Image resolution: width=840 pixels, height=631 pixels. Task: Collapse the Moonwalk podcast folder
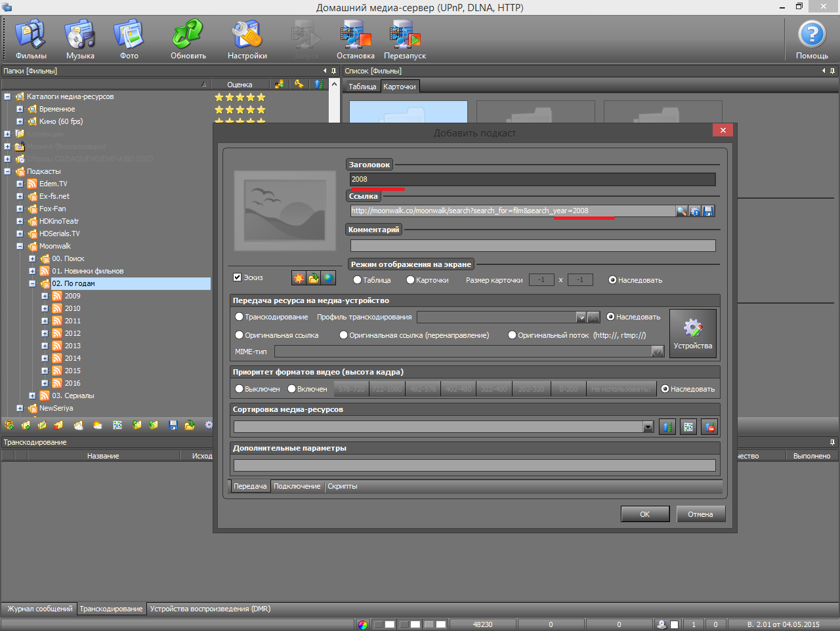coord(20,247)
